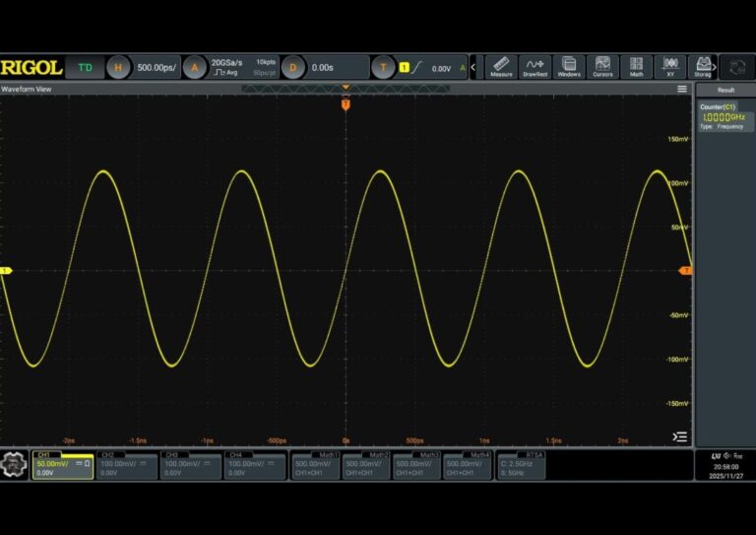756x535 pixels.
Task: Toggle the CH2 channel on
Action: coord(127,465)
